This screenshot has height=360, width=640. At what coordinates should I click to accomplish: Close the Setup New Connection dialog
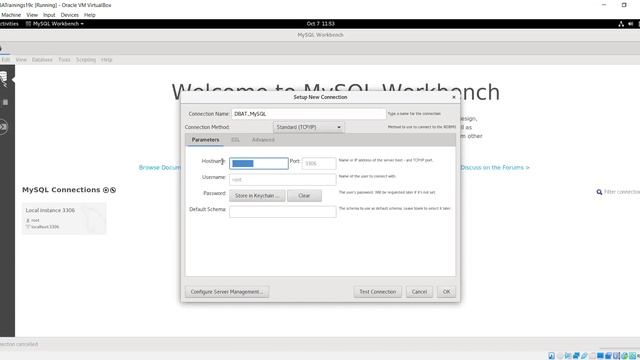tap(454, 97)
